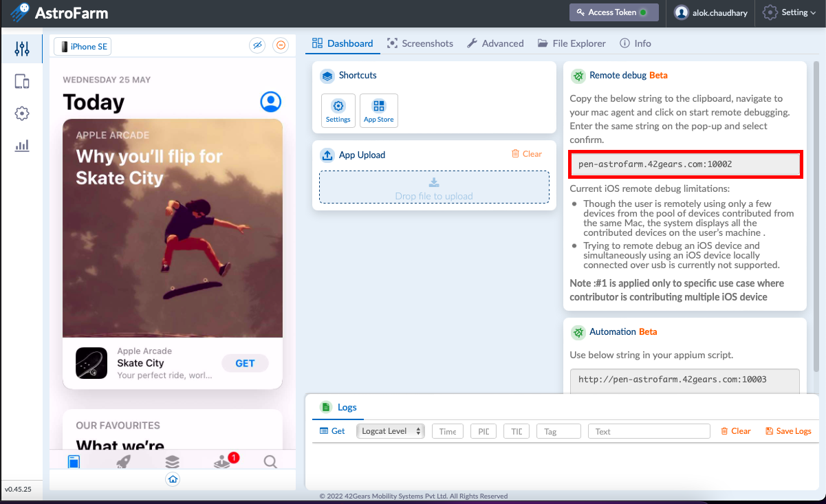Focus the Tag filter field
This screenshot has width=826, height=504.
[x=558, y=431]
